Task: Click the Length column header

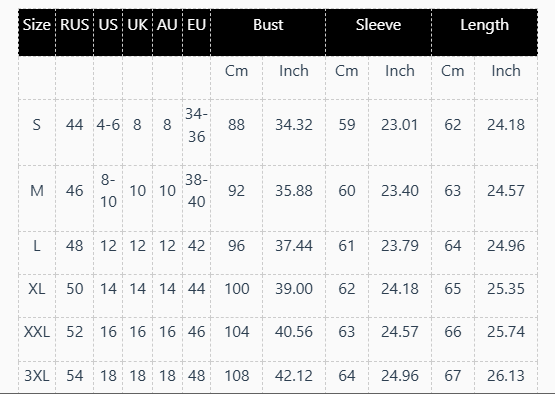Action: (x=485, y=25)
